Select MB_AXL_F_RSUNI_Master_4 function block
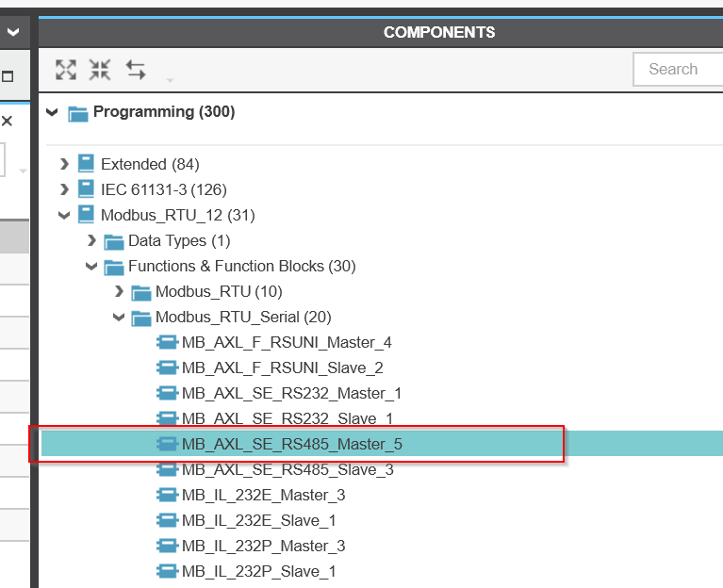723x588 pixels. pos(287,342)
